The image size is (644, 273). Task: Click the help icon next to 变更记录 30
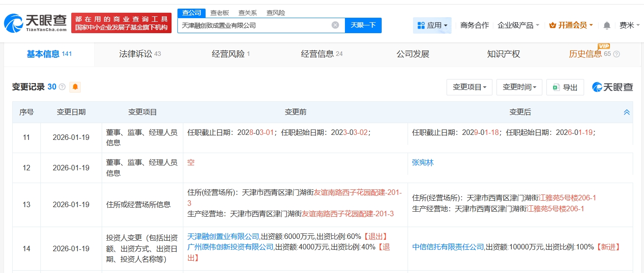point(62,87)
